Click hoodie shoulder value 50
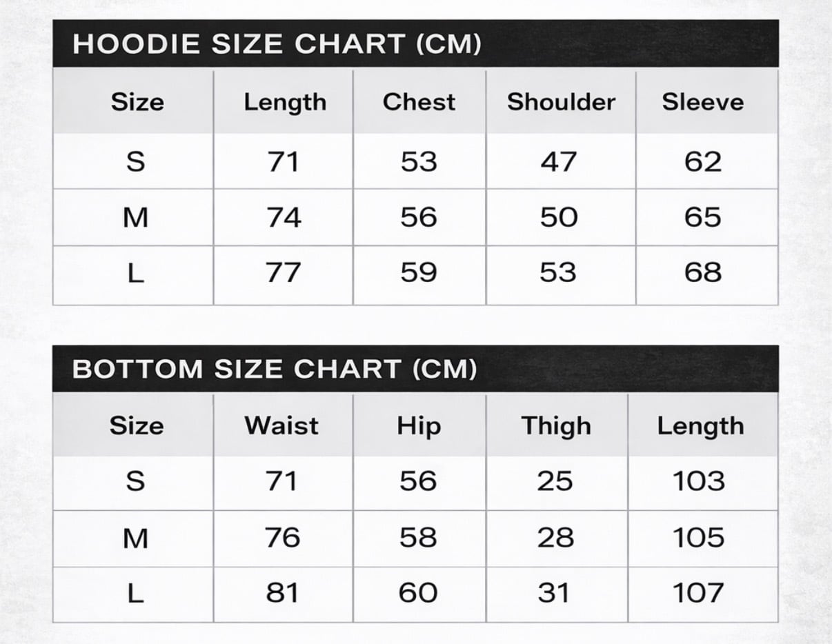832x644 pixels. coord(558,218)
